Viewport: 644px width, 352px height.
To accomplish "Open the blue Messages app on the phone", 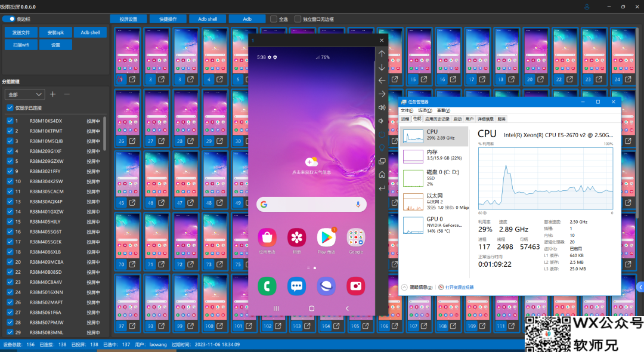I will (x=296, y=286).
